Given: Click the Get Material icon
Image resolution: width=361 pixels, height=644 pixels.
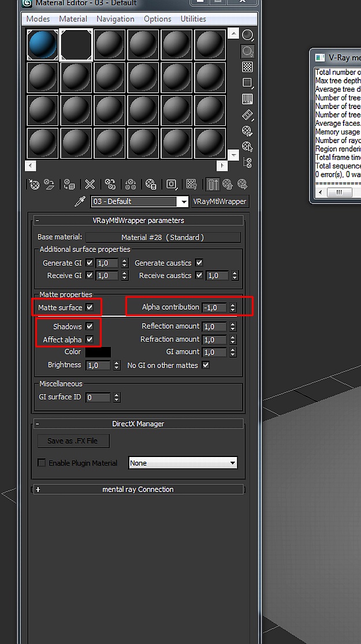Looking at the screenshot, I should (x=35, y=185).
